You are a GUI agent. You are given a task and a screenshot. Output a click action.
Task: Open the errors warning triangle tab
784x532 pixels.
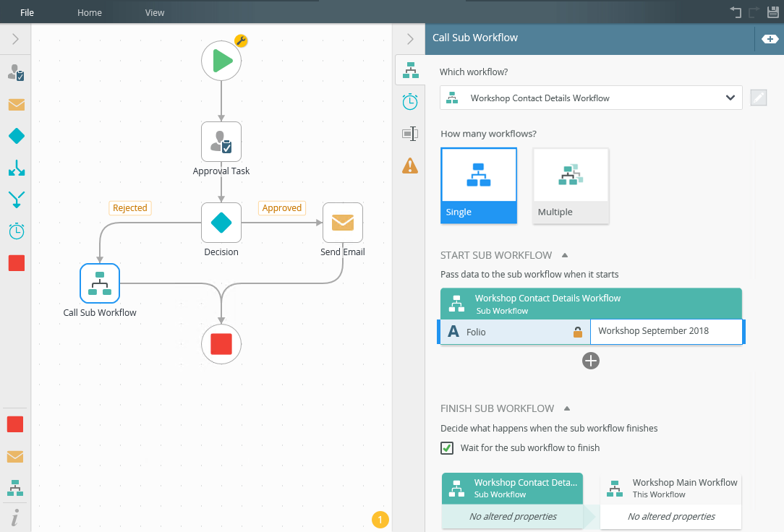410,166
